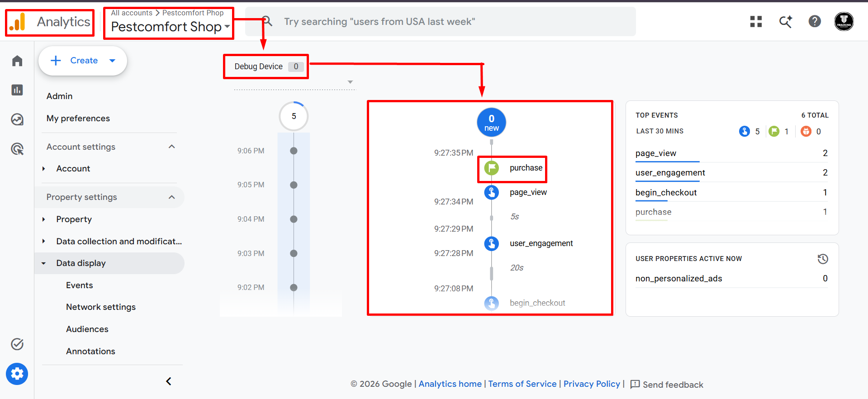The image size is (868, 399).
Task: Open the Insights search sparkle icon
Action: click(x=785, y=21)
